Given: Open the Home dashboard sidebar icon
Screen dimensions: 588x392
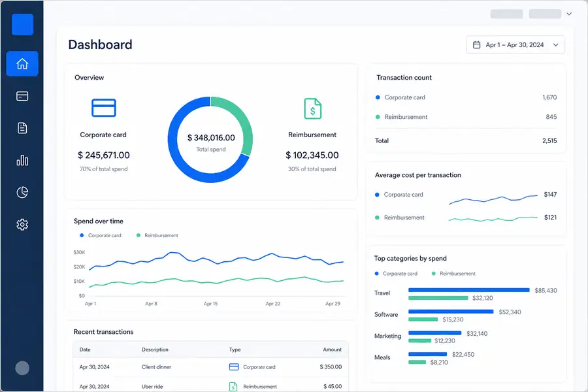Looking at the screenshot, I should [x=22, y=64].
